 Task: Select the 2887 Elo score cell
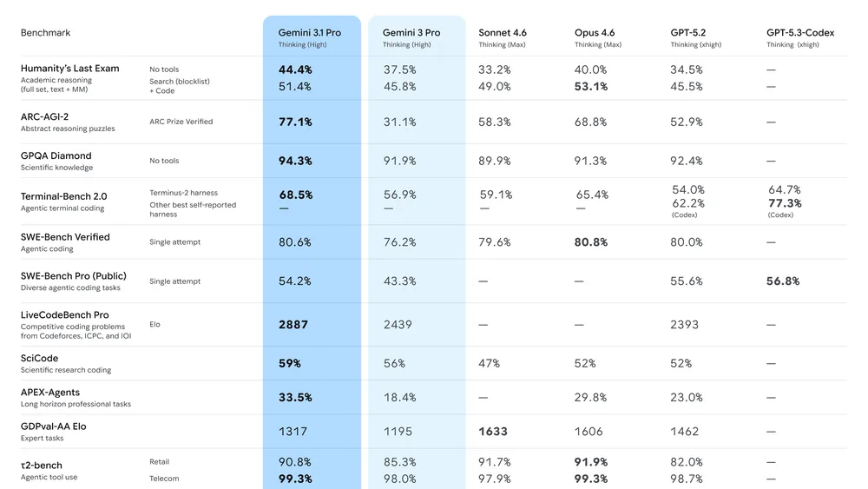point(293,325)
